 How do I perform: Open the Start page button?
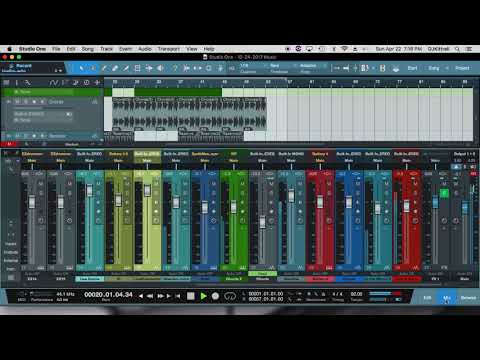412,68
